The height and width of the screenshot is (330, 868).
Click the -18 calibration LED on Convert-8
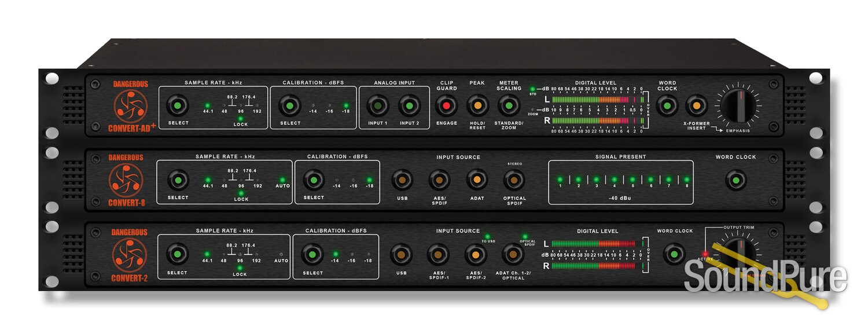tap(370, 180)
